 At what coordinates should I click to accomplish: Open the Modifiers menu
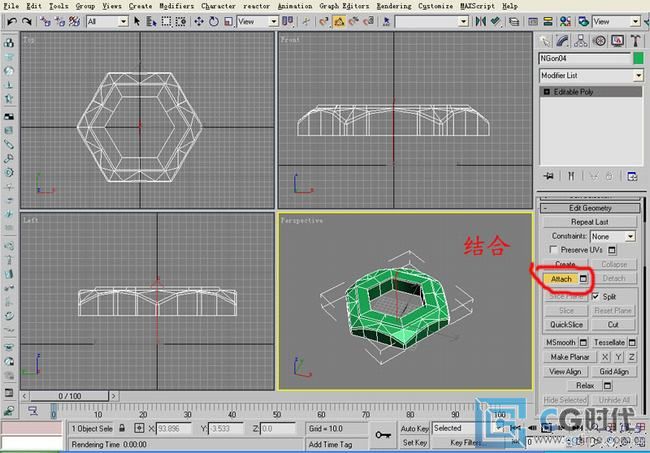176,6
